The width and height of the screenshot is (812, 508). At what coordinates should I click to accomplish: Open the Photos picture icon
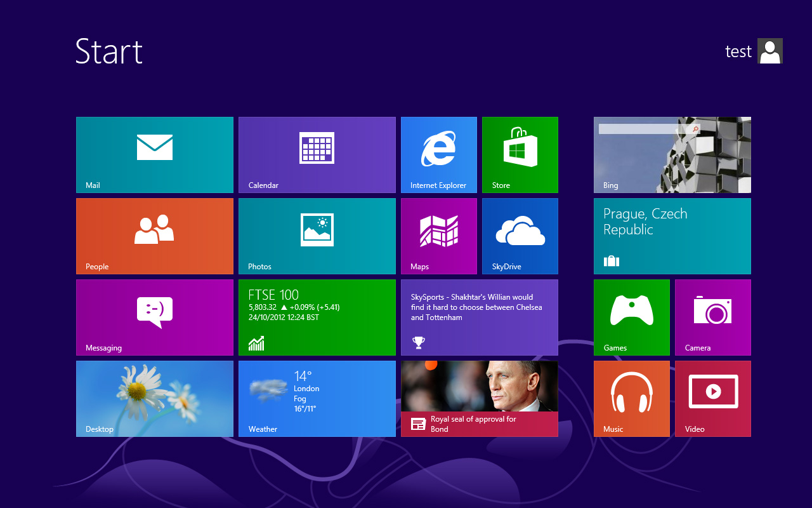317,230
